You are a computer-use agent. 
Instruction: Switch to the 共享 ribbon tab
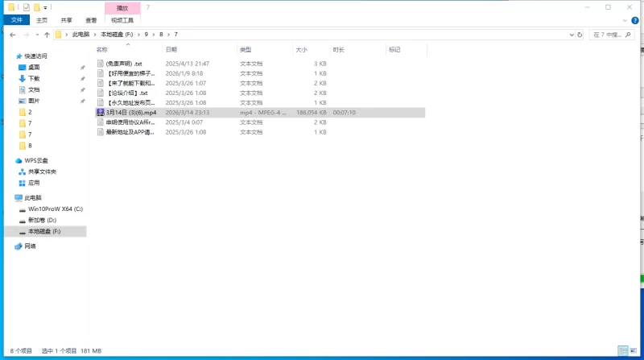(x=67, y=21)
